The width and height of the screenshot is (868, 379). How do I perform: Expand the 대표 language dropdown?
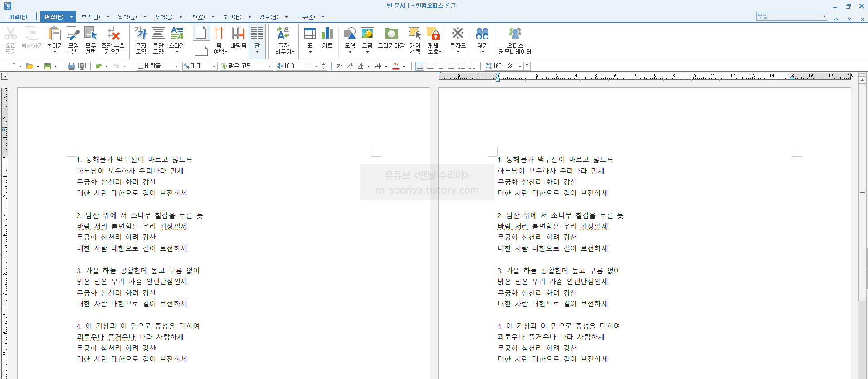click(214, 66)
